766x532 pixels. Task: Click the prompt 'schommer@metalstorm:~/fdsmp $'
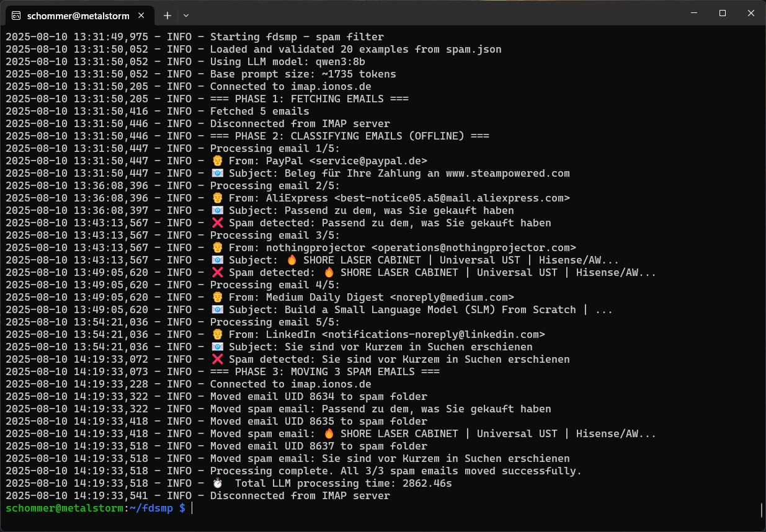tap(96, 508)
